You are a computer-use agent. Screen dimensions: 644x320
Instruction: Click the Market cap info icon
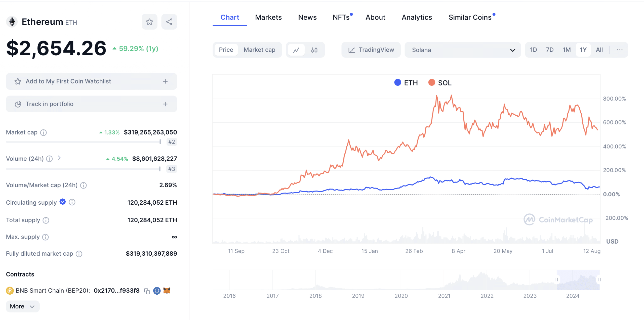(44, 132)
